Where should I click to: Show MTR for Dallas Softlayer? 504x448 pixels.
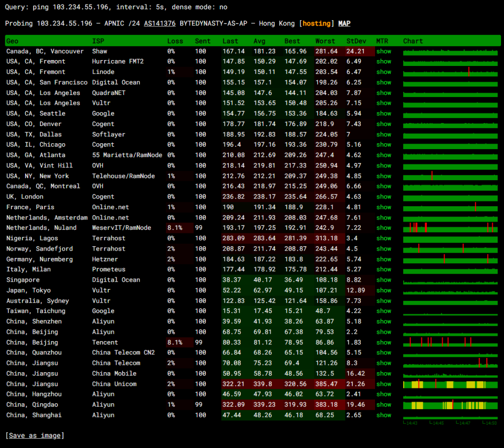(x=384, y=134)
